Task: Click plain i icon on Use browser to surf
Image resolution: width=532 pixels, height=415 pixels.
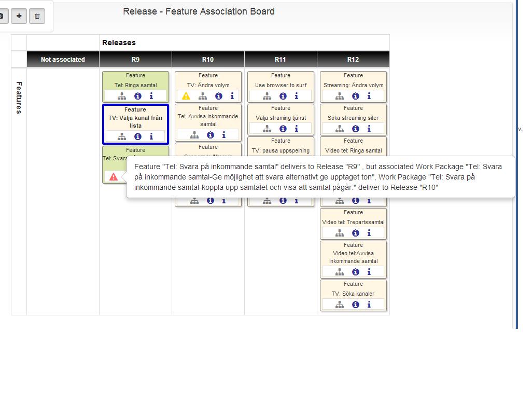Action: [x=297, y=96]
